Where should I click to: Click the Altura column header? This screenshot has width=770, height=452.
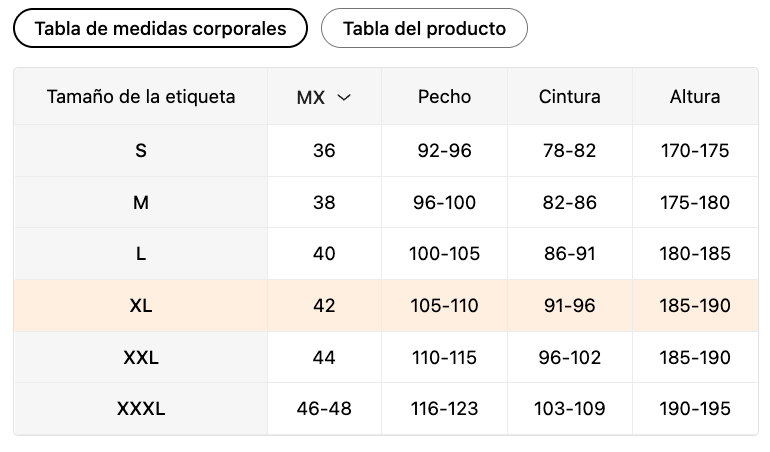tap(695, 97)
